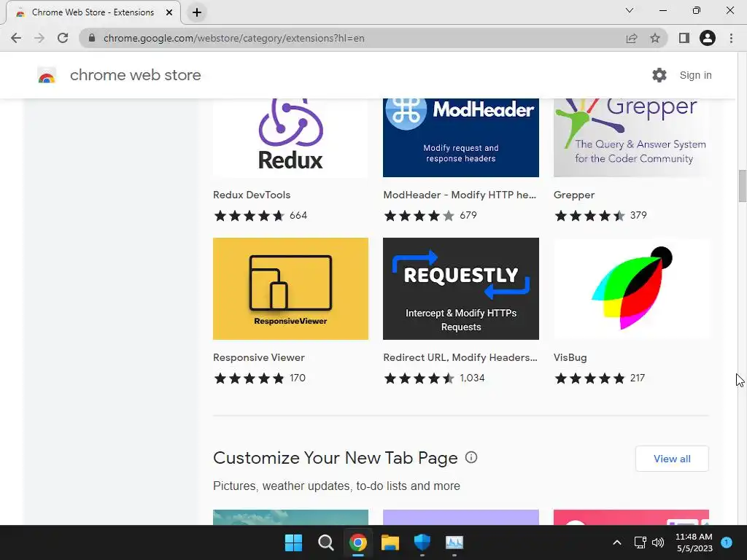Screen dimensions: 747x560
Task: Open the Chrome profile avatar icon
Action: (x=708, y=38)
